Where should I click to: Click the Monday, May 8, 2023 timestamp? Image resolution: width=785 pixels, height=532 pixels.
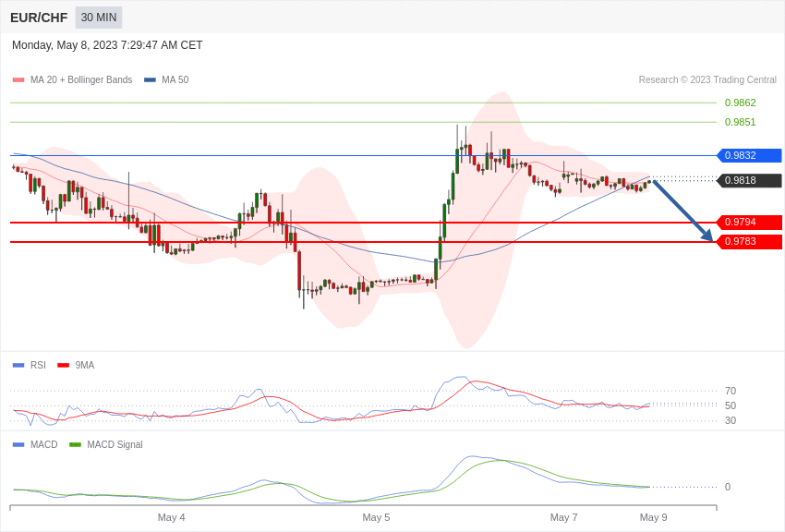click(x=107, y=45)
